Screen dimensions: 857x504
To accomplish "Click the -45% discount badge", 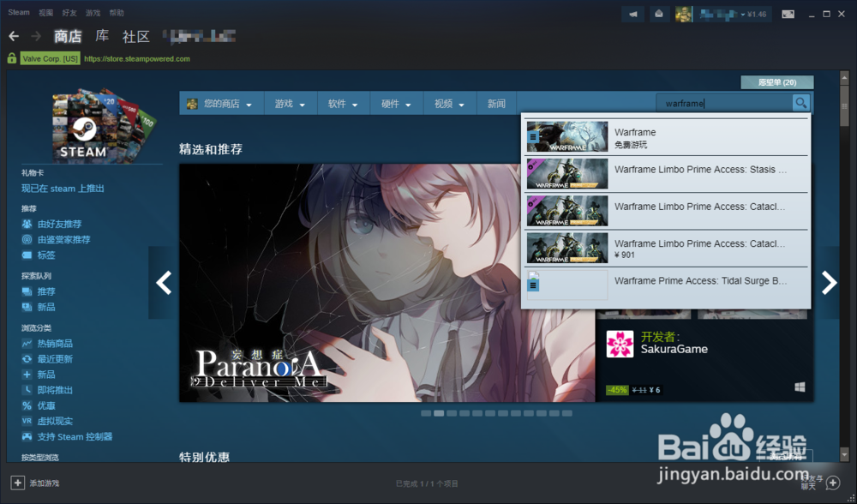I will pyautogui.click(x=617, y=390).
